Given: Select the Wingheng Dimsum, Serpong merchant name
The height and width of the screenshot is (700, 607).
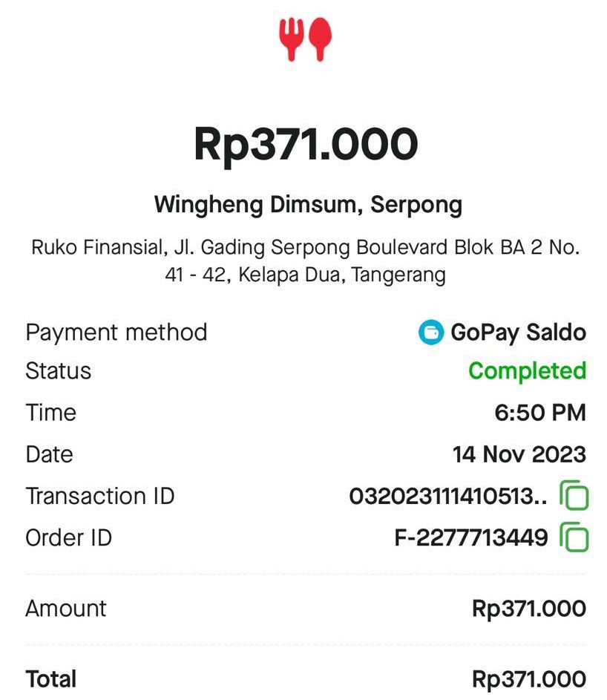Looking at the screenshot, I should click(x=308, y=204).
